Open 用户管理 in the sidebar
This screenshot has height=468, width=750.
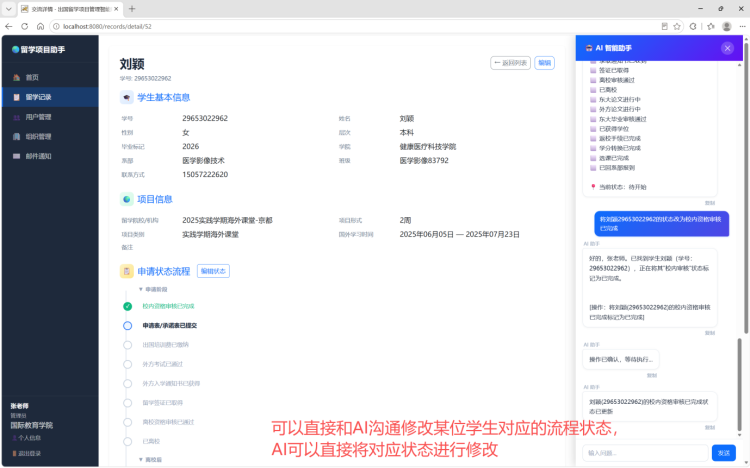(x=50, y=117)
